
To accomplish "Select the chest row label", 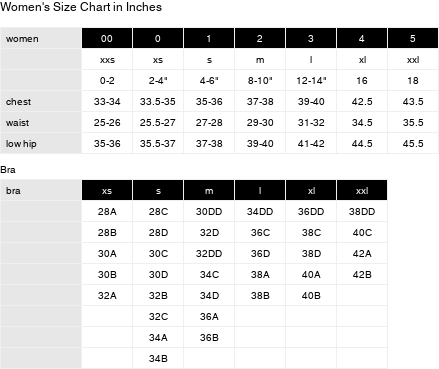I will 18,102.
